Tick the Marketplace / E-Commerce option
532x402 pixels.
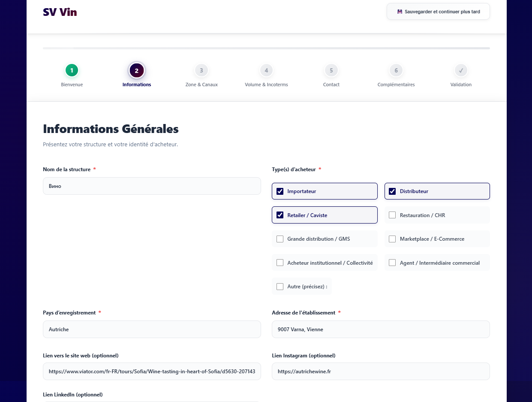click(x=392, y=239)
